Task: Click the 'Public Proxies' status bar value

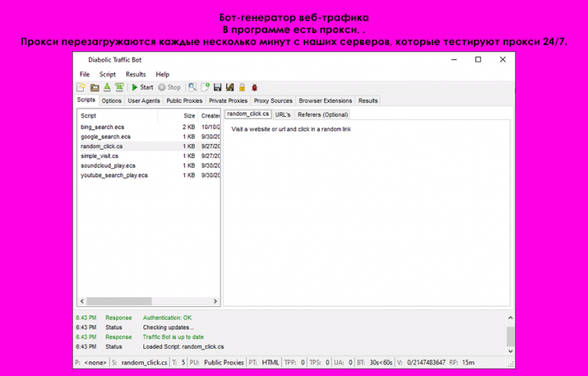Action: pos(224,363)
